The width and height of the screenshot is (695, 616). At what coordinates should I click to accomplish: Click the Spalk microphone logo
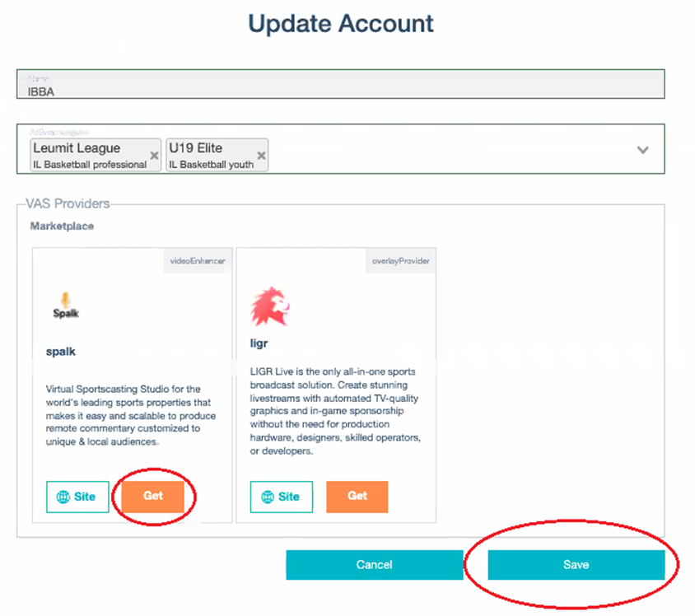66,306
